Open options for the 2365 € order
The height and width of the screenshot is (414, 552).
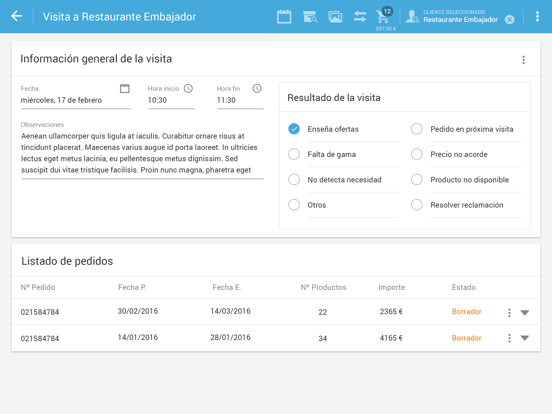point(509,312)
